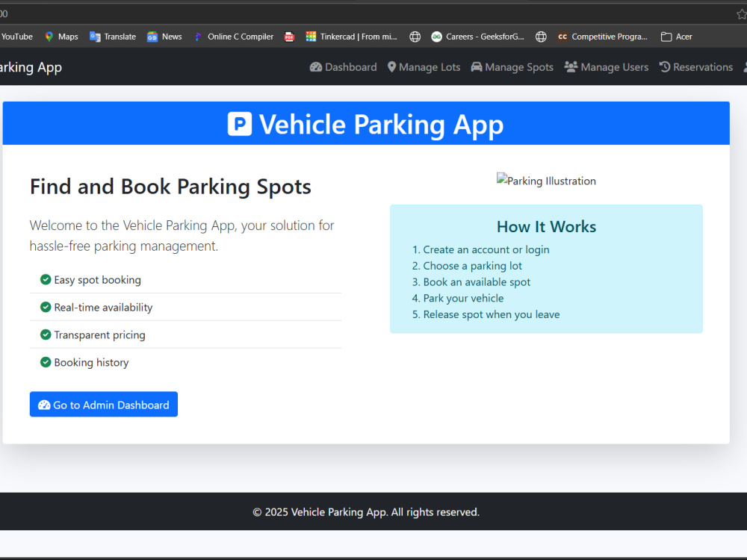Open the Acer bookmarks folder
The image size is (747, 560).
(x=677, y=37)
